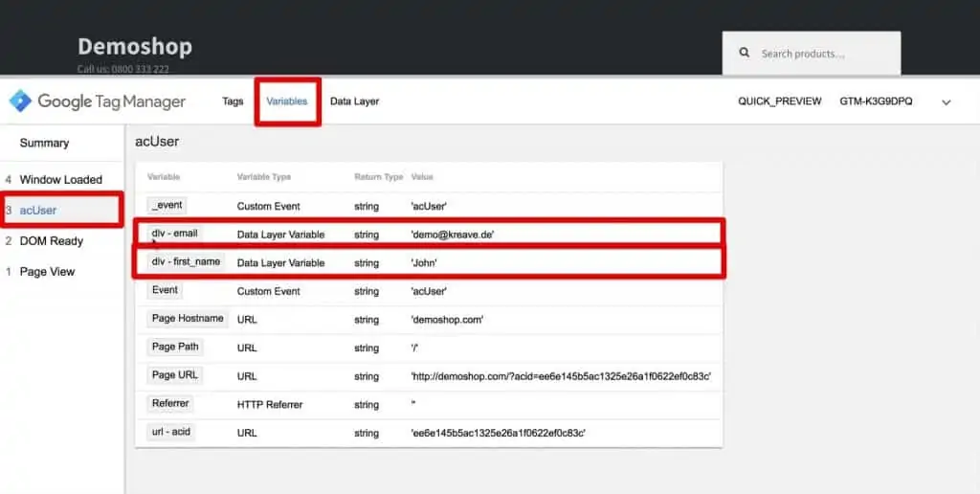Viewport: 980px width, 494px height.
Task: Click in the Search products field
Action: [812, 54]
